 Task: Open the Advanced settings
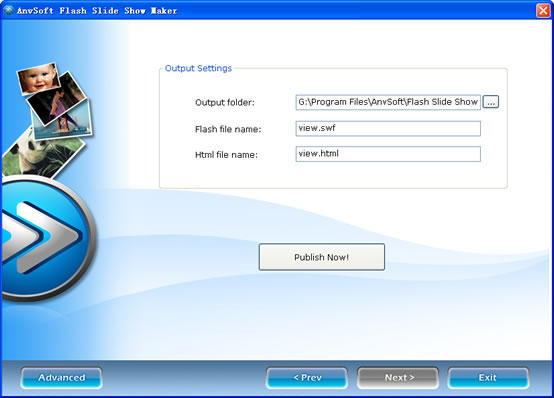pyautogui.click(x=61, y=377)
